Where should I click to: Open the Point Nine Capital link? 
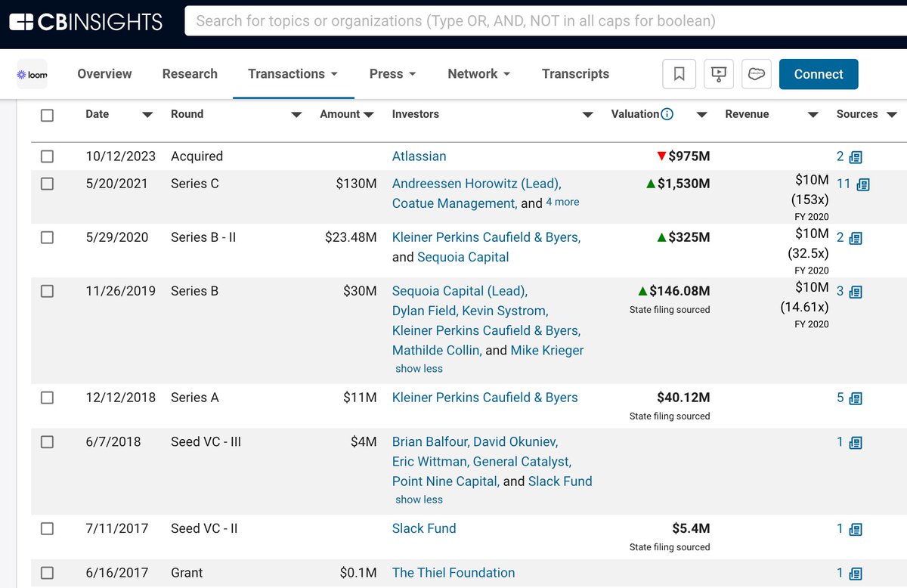[445, 481]
